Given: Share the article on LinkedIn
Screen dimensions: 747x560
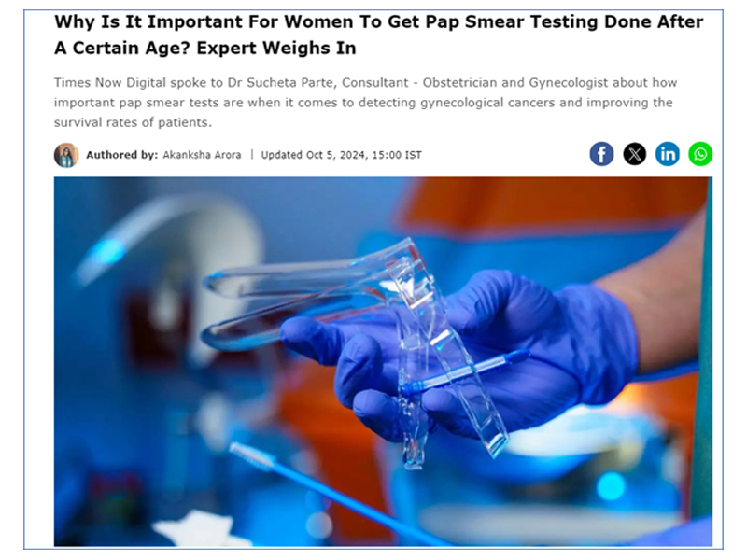Looking at the screenshot, I should pyautogui.click(x=668, y=154).
